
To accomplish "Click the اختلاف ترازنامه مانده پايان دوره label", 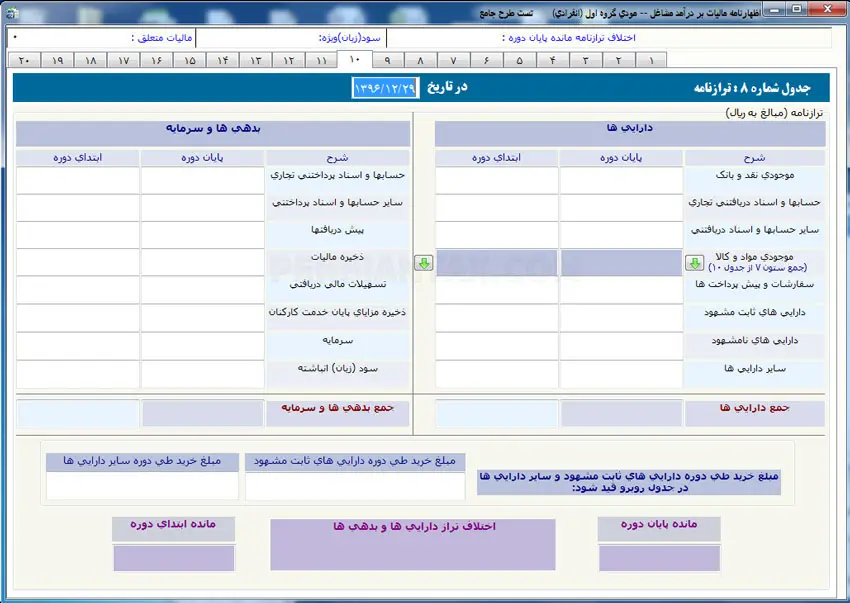I will tap(569, 38).
